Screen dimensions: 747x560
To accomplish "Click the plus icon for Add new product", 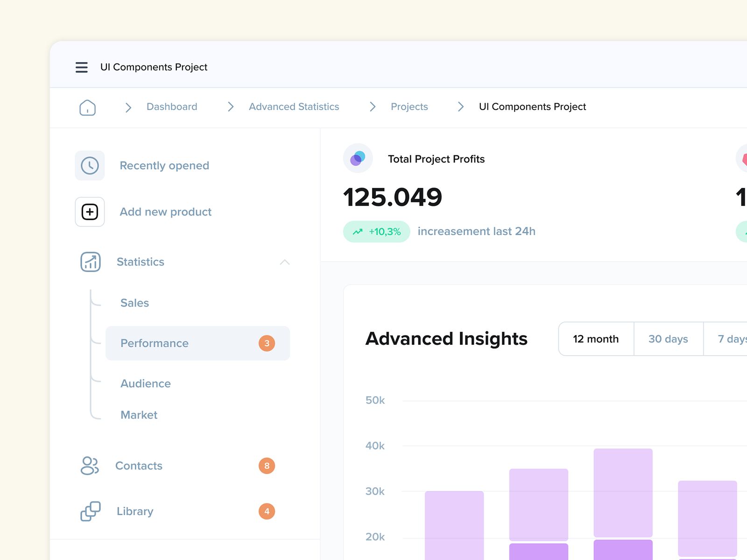I will point(90,212).
